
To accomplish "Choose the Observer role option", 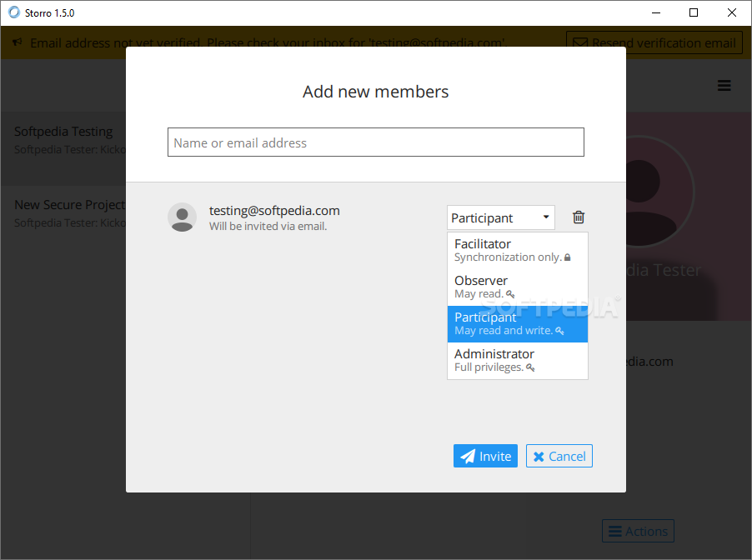I will point(518,287).
